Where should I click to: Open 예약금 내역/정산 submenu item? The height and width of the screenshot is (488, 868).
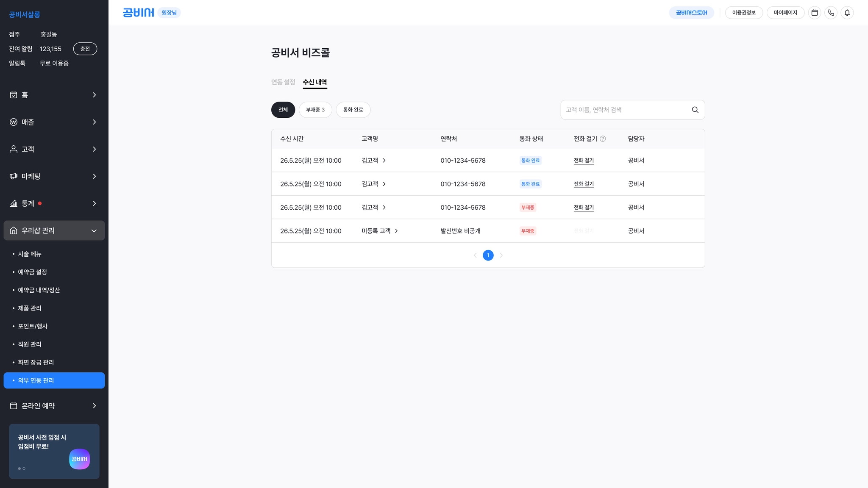[x=39, y=290]
